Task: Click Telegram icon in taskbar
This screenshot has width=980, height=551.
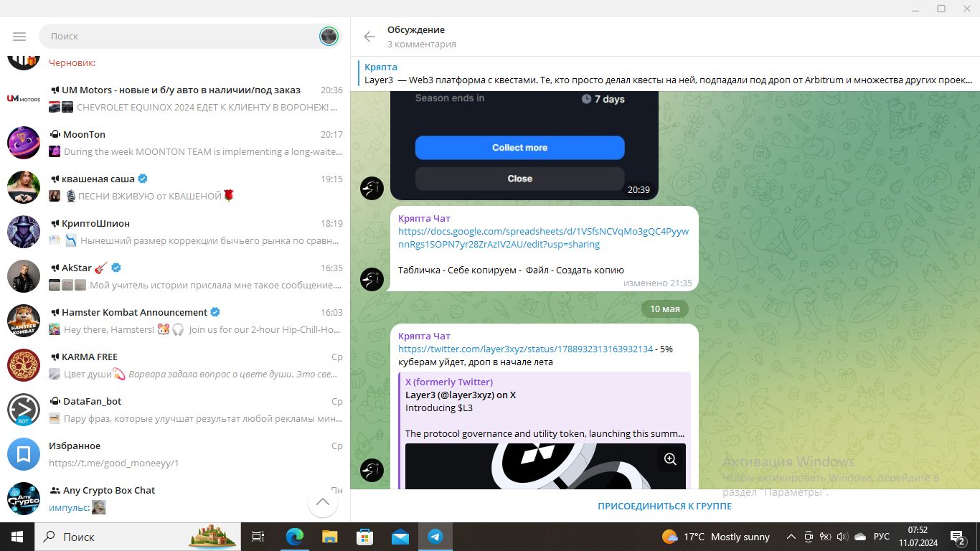Action: tap(435, 537)
